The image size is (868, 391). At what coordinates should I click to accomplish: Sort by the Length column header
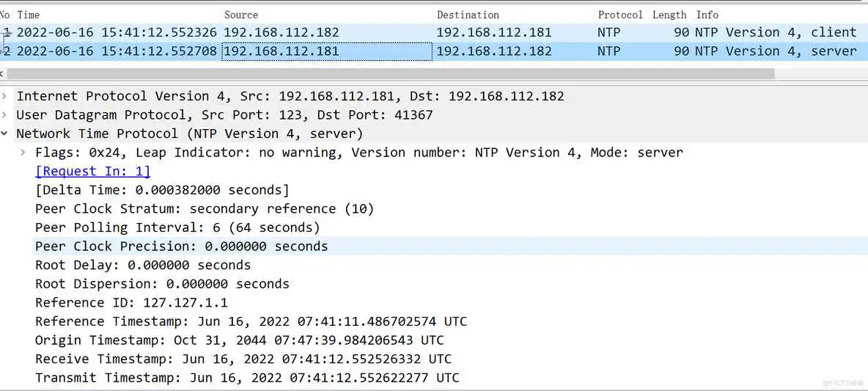click(x=669, y=15)
